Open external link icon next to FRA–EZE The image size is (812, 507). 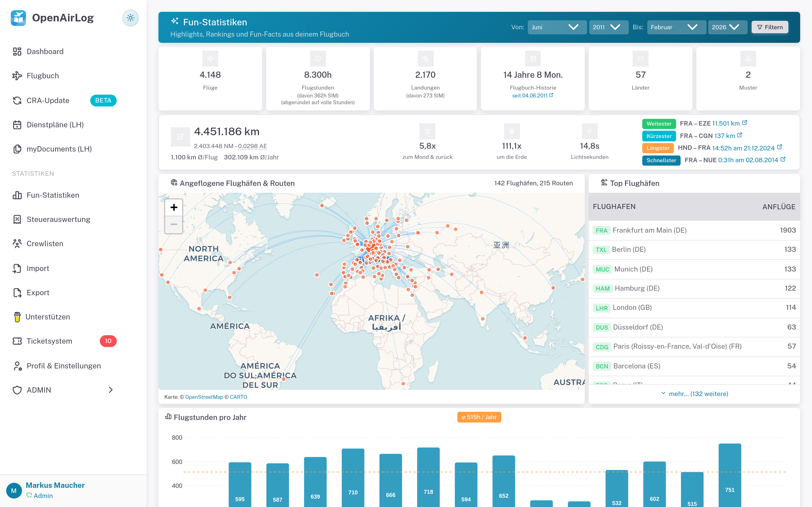click(x=745, y=123)
